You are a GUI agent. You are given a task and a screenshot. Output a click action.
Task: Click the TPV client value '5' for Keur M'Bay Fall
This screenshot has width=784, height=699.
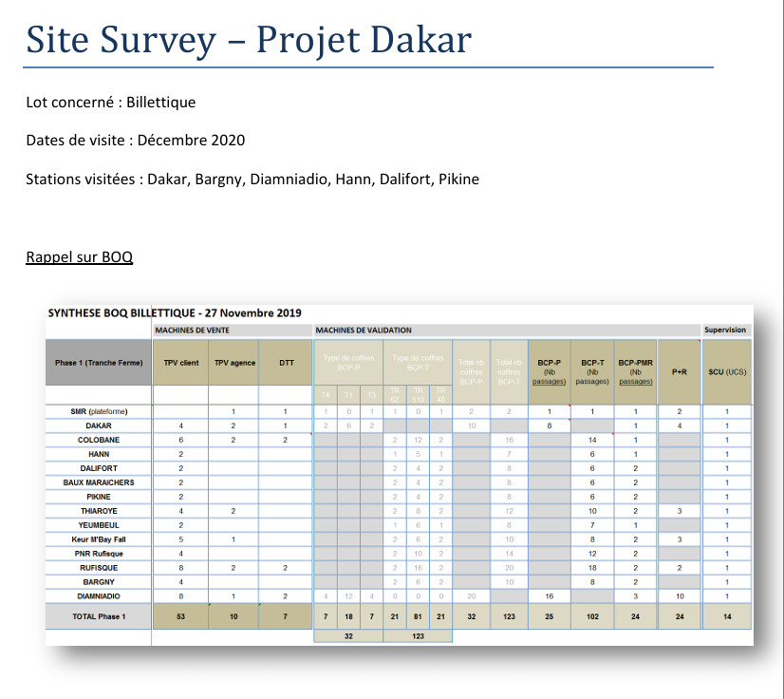181,539
